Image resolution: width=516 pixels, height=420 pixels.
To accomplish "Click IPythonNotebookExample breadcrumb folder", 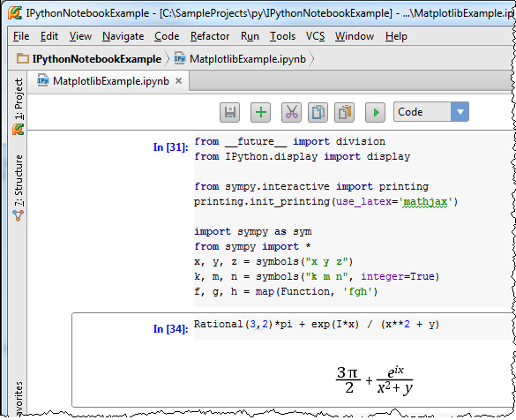I will pyautogui.click(x=89, y=59).
